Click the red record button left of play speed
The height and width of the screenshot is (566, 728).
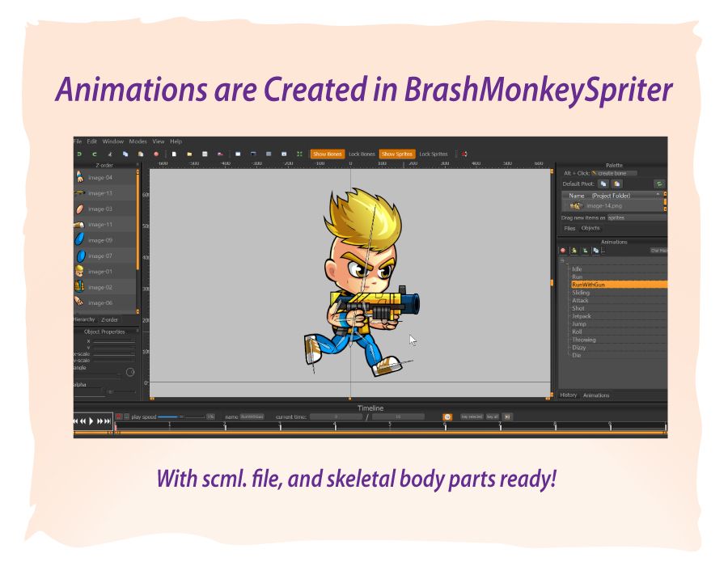[118, 416]
